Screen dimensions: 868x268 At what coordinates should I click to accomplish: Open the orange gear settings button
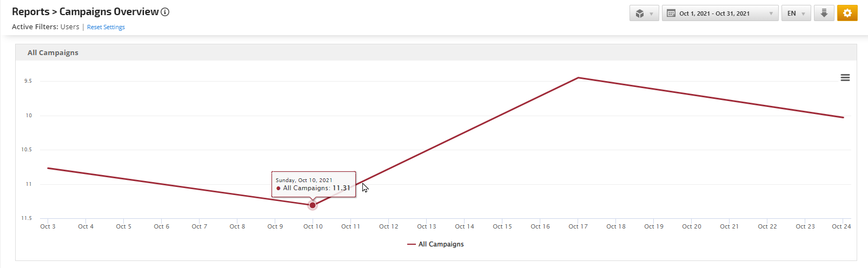coord(847,14)
